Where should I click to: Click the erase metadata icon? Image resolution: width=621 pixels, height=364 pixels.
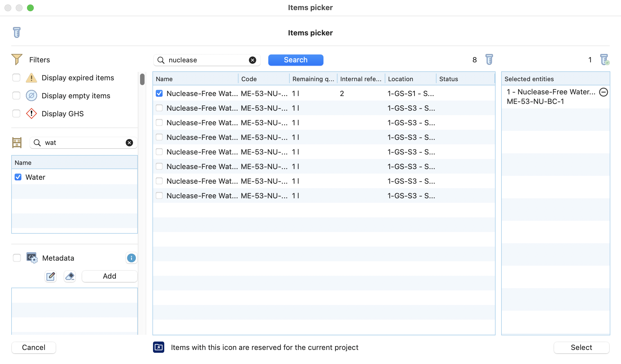(70, 276)
